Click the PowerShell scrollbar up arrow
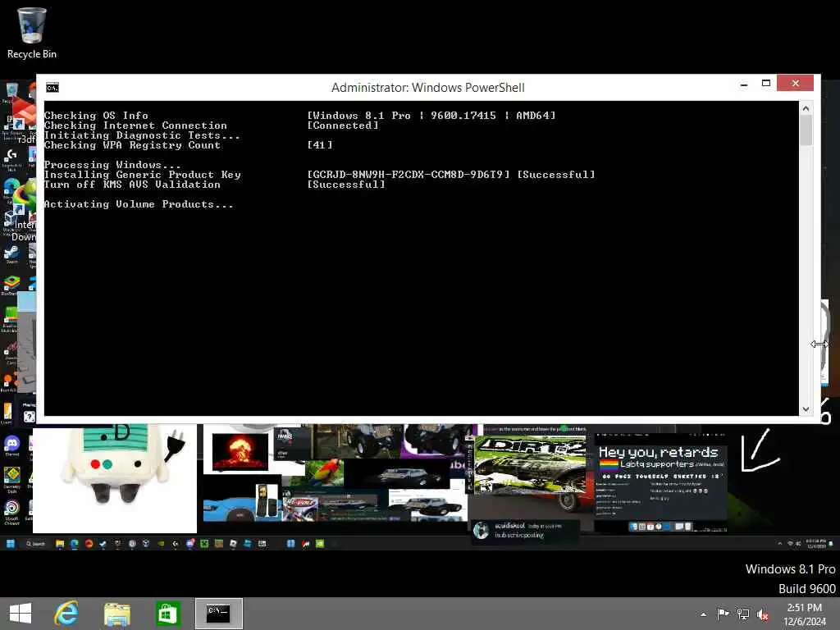This screenshot has height=630, width=840. pyautogui.click(x=806, y=108)
